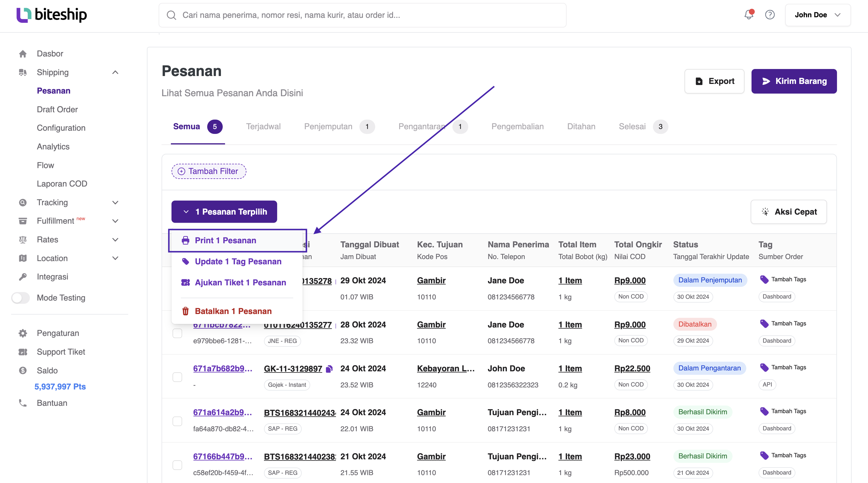
Task: Switch to the Terjadwal tab
Action: (263, 127)
